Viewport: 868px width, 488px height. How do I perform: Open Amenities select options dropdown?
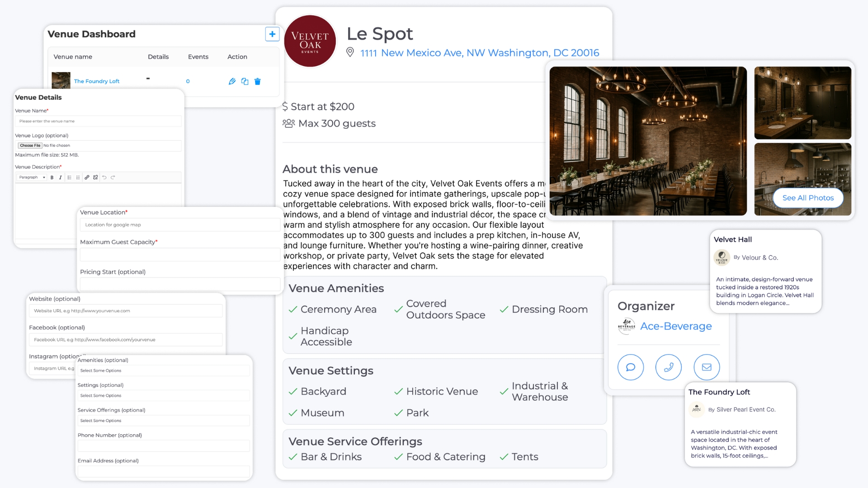click(x=163, y=371)
